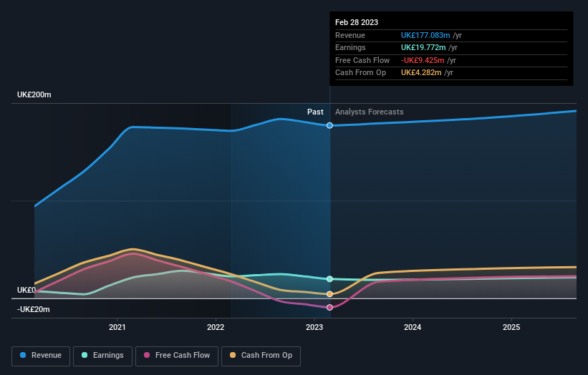Click the Revenue row label in tooltip
Screen dimensions: 588x375
350,35
